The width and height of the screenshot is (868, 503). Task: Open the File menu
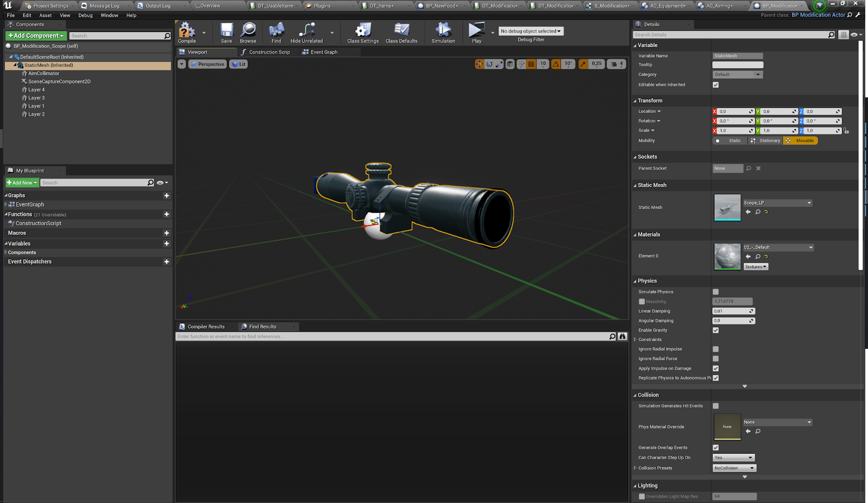pyautogui.click(x=11, y=15)
